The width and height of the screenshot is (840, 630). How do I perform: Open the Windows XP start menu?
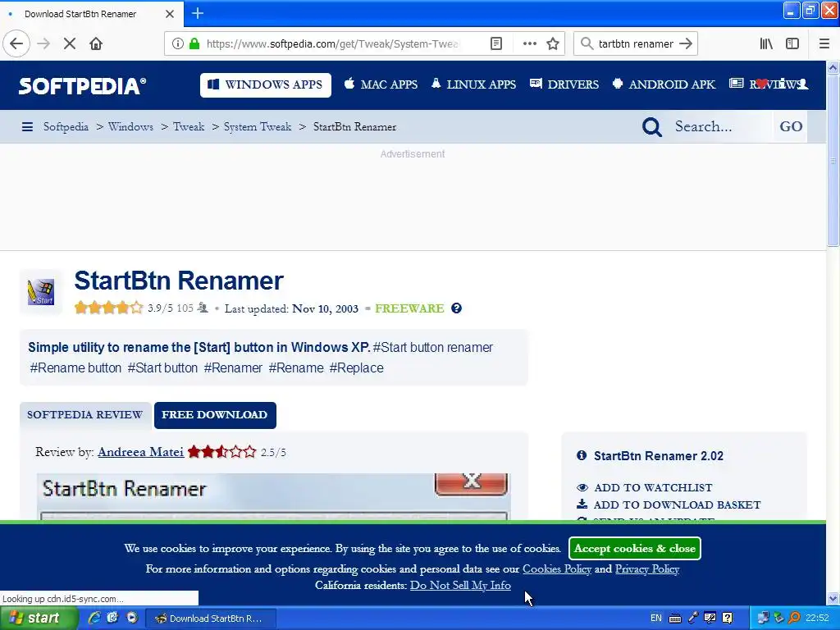point(38,619)
